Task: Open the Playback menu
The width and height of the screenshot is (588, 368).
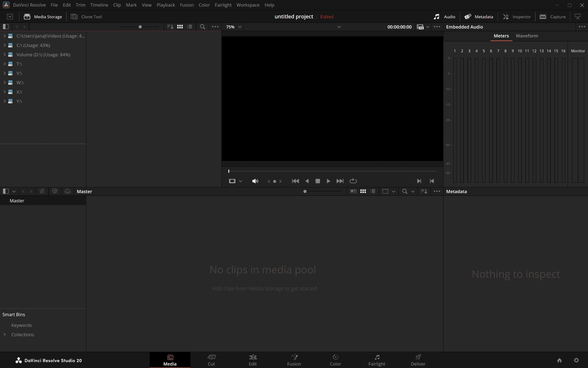Action: [166, 5]
